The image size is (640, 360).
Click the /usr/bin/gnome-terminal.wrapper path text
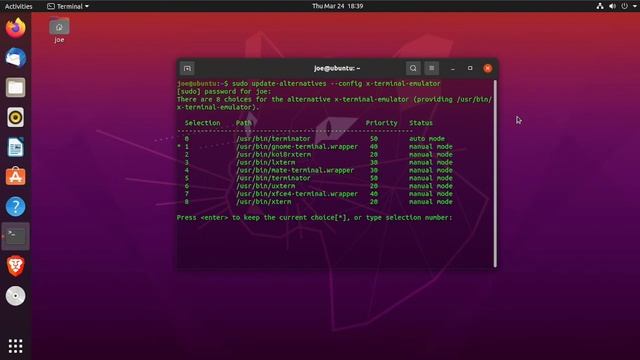pyautogui.click(x=297, y=147)
